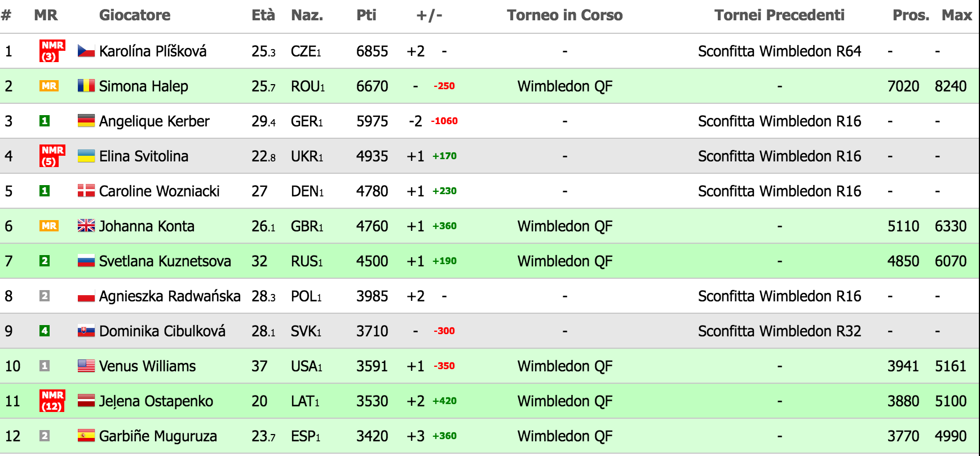Click the US flag next to Venus Williams
The height and width of the screenshot is (456, 980).
point(86,366)
